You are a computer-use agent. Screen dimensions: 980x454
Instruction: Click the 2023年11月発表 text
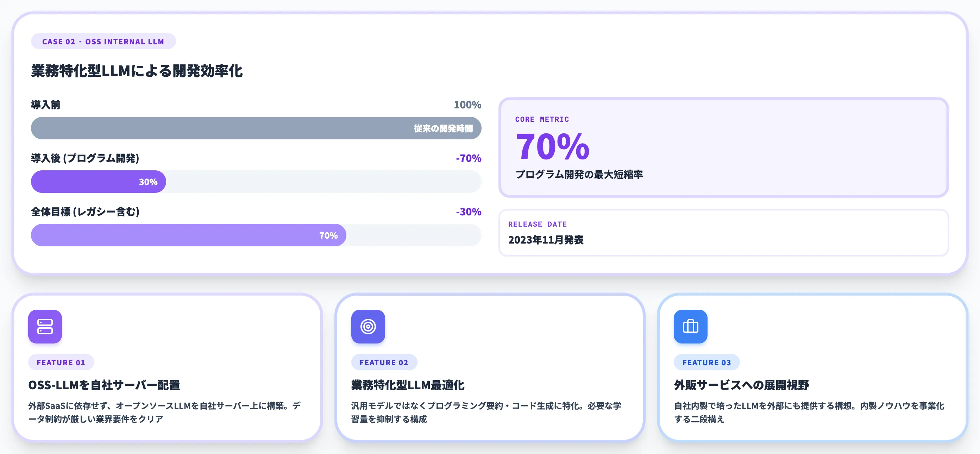(546, 240)
